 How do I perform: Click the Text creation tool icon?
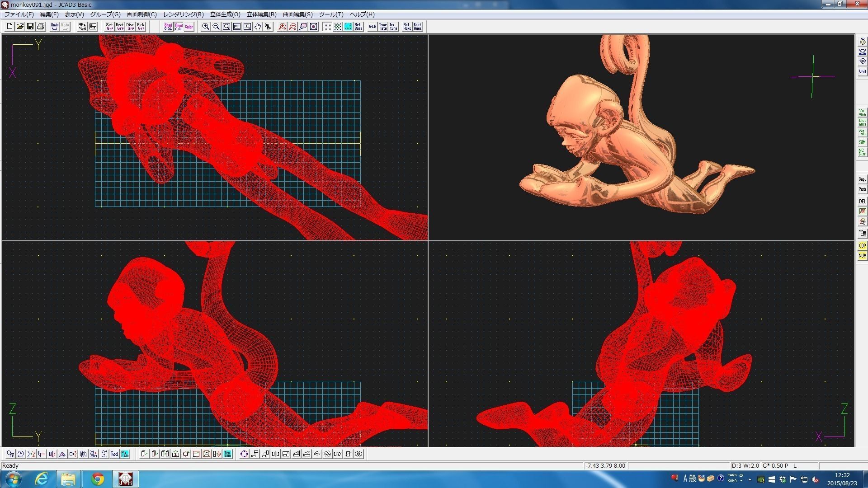pyautogui.click(x=114, y=454)
